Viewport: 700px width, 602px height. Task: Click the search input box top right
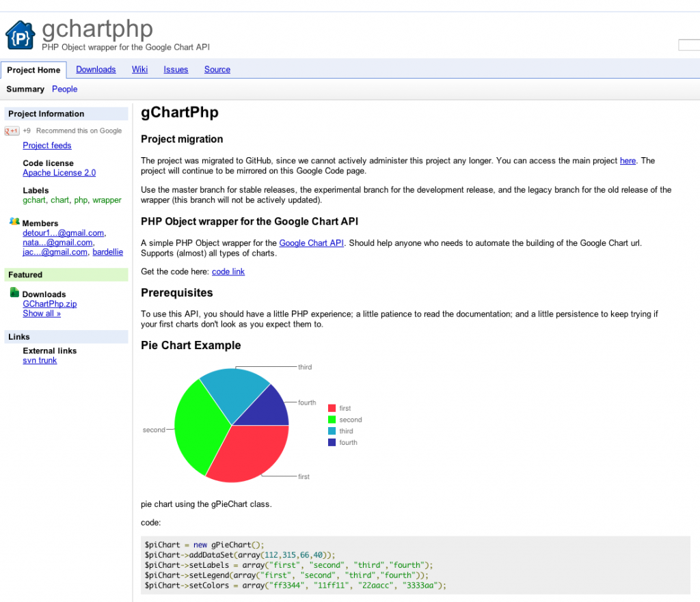point(689,44)
